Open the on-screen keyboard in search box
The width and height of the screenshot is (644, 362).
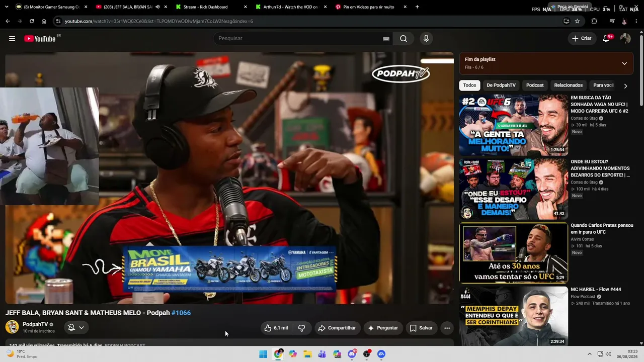point(386,39)
